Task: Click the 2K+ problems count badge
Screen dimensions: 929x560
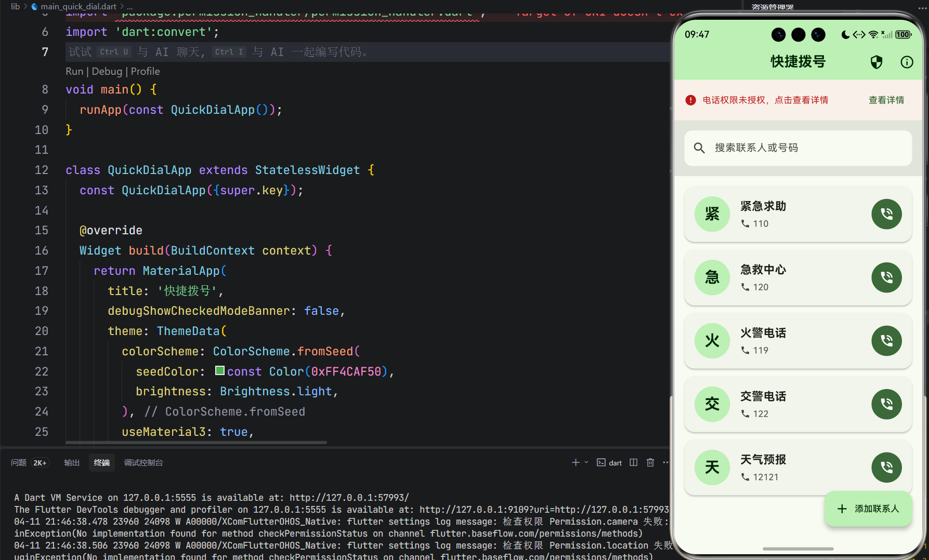Action: 40,463
